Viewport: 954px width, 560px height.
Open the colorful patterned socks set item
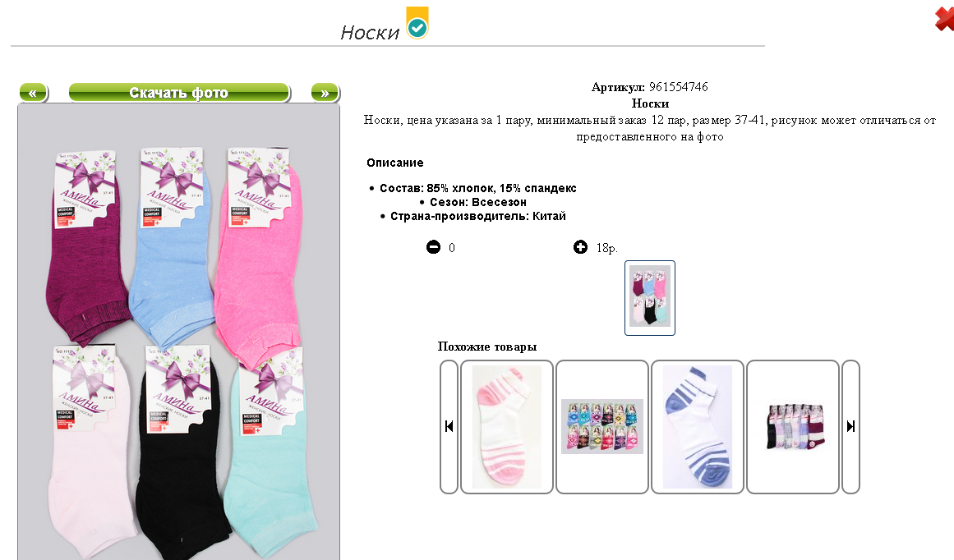(x=602, y=426)
